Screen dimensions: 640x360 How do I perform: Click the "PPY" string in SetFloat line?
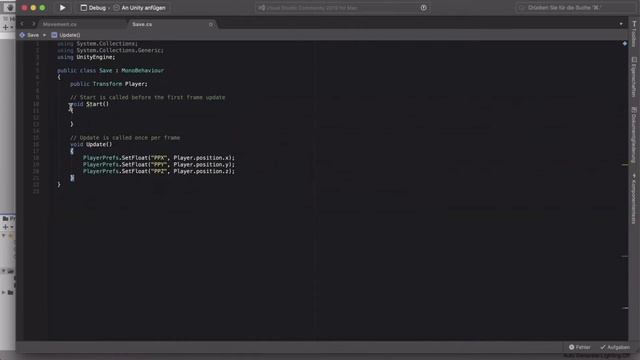click(x=159, y=164)
